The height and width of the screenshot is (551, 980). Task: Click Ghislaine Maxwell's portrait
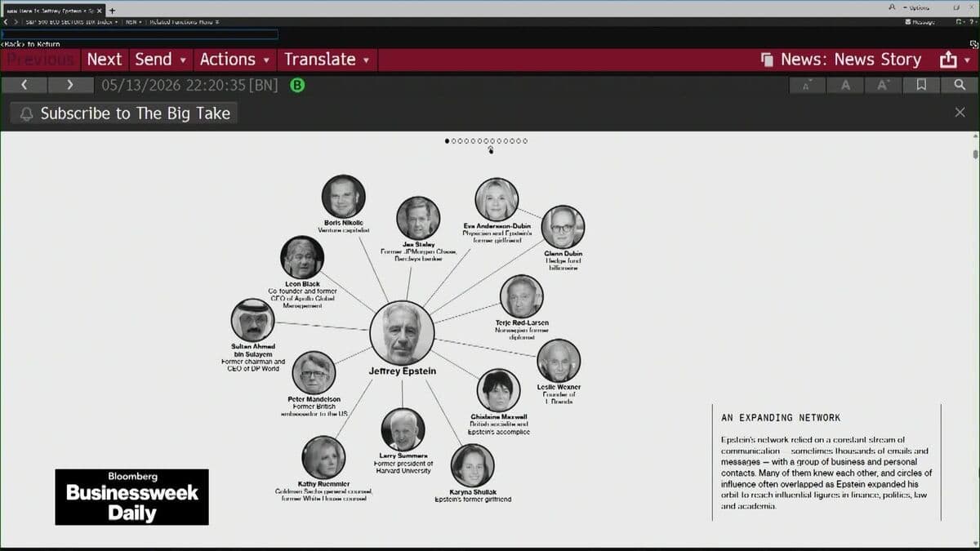click(498, 391)
